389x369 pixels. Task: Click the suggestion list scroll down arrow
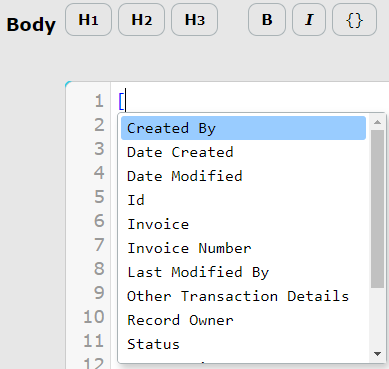[377, 354]
